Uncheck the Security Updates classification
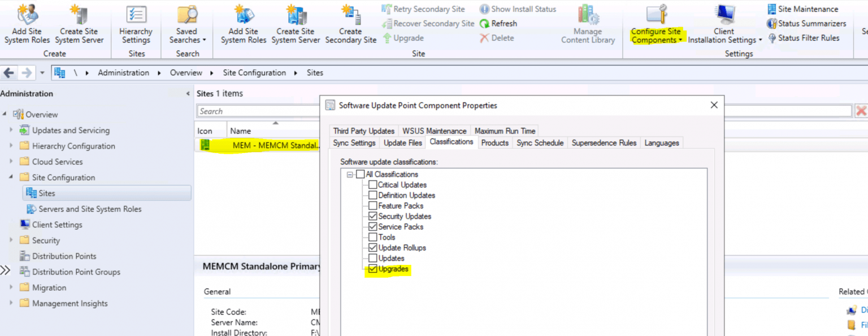 pyautogui.click(x=372, y=216)
